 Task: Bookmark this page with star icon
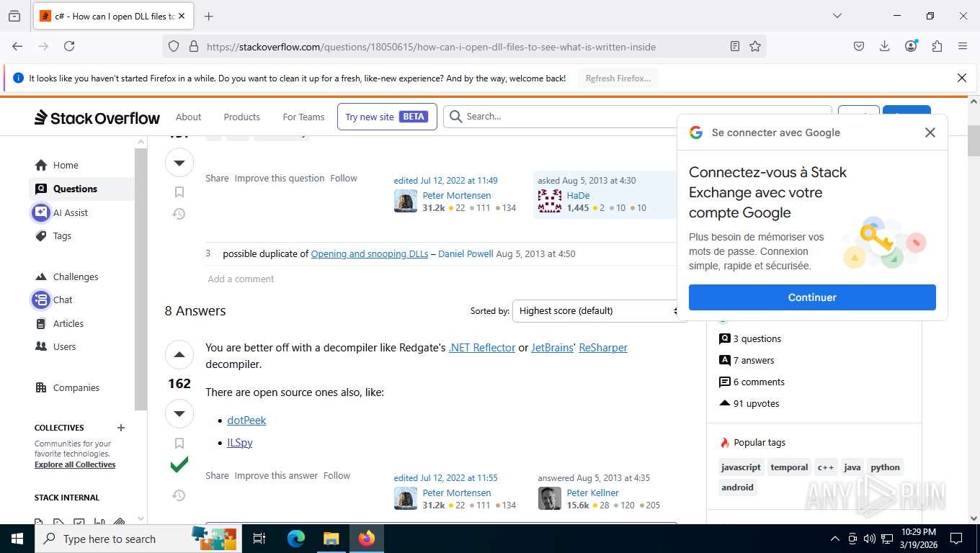(755, 46)
